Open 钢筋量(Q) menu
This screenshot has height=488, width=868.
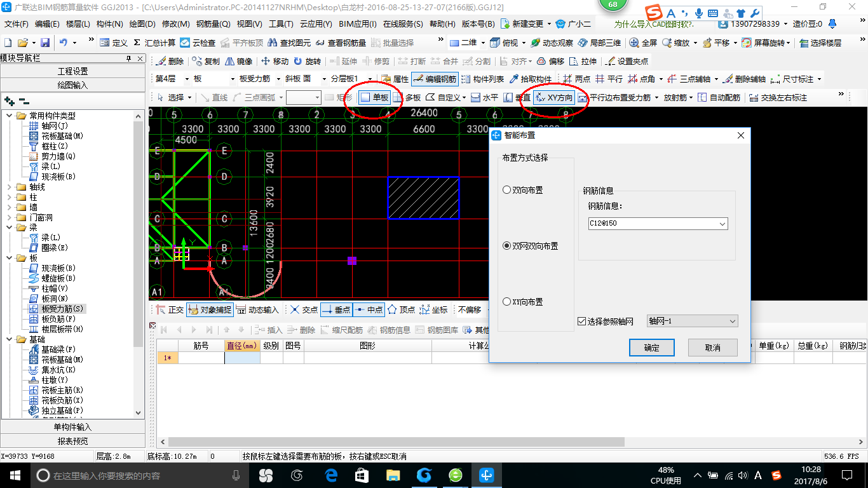213,24
